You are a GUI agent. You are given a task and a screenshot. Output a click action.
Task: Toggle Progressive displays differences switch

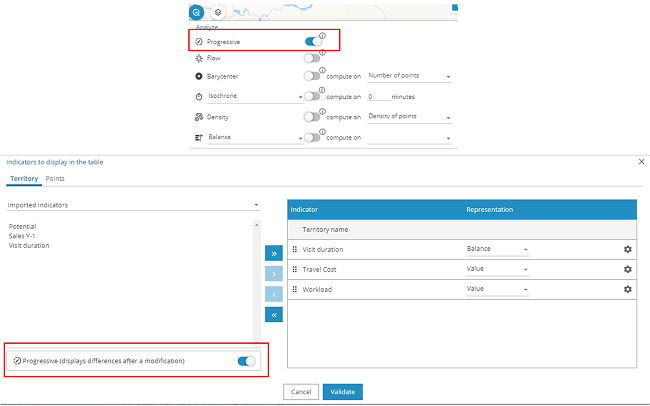click(246, 360)
